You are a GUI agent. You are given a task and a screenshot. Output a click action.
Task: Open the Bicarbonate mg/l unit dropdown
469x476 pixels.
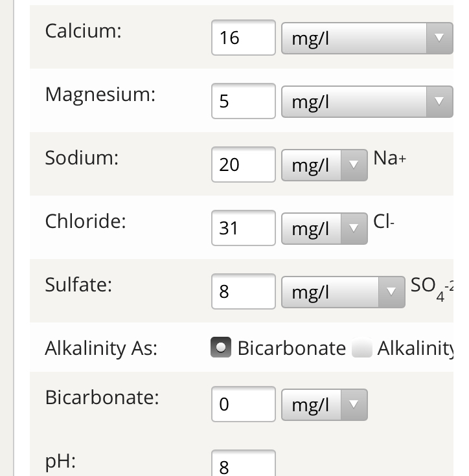pos(324,405)
